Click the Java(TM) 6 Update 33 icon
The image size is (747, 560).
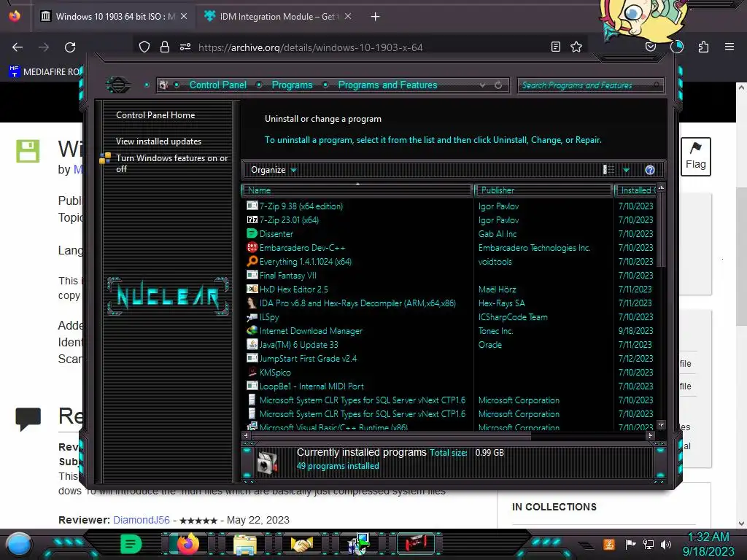coord(252,344)
